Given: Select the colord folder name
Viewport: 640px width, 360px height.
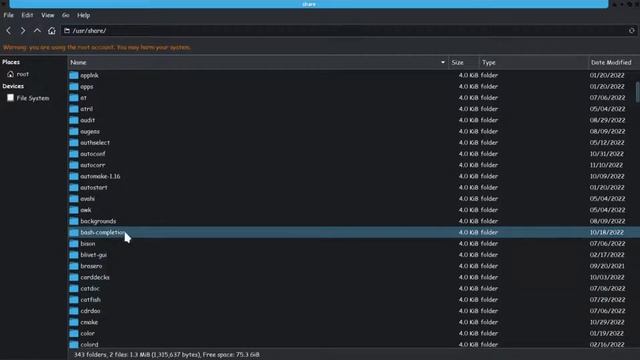Looking at the screenshot, I should [x=89, y=344].
